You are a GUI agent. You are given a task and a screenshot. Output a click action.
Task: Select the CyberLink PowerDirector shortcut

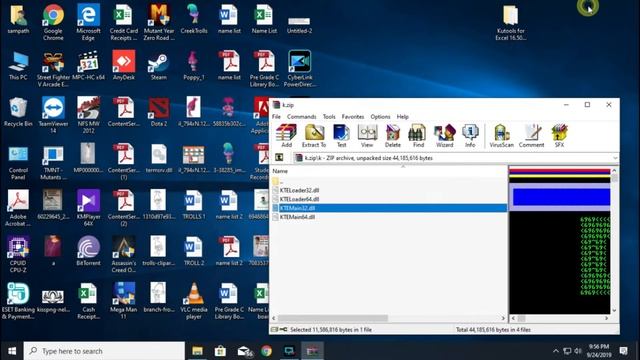point(300,69)
